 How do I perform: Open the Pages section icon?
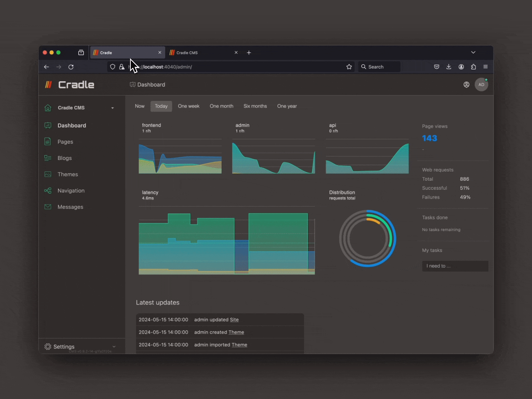48,141
